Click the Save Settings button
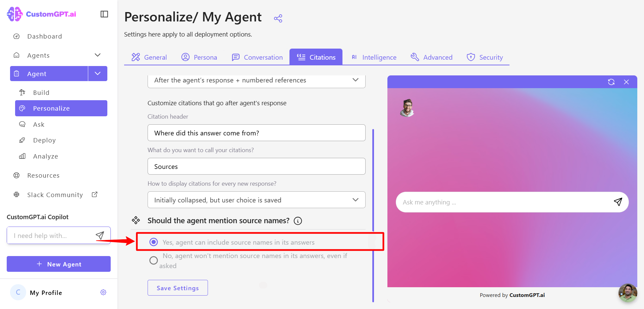This screenshot has height=309, width=644. pos(178,288)
